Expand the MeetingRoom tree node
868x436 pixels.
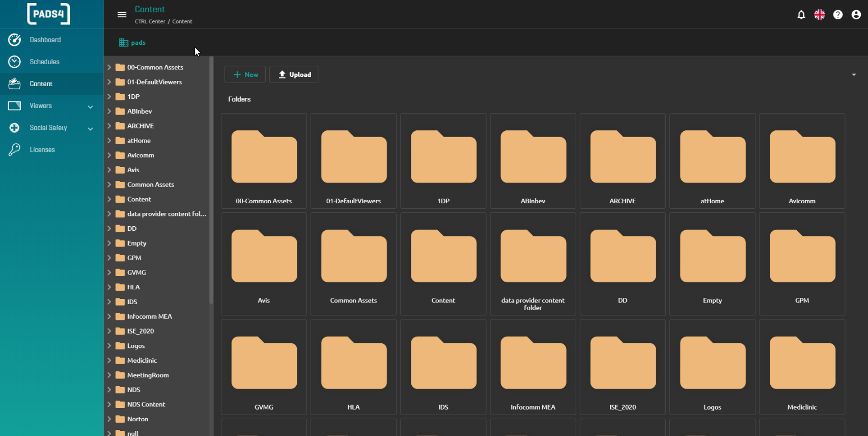click(109, 375)
